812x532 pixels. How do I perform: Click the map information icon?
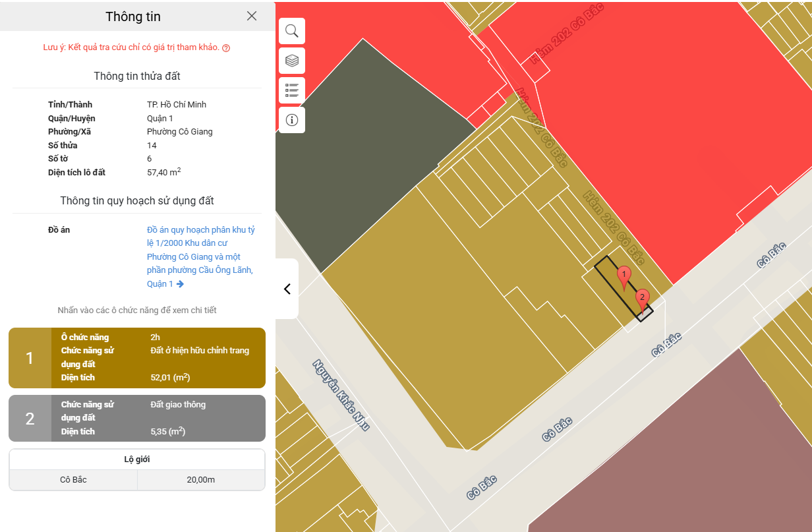pos(291,120)
